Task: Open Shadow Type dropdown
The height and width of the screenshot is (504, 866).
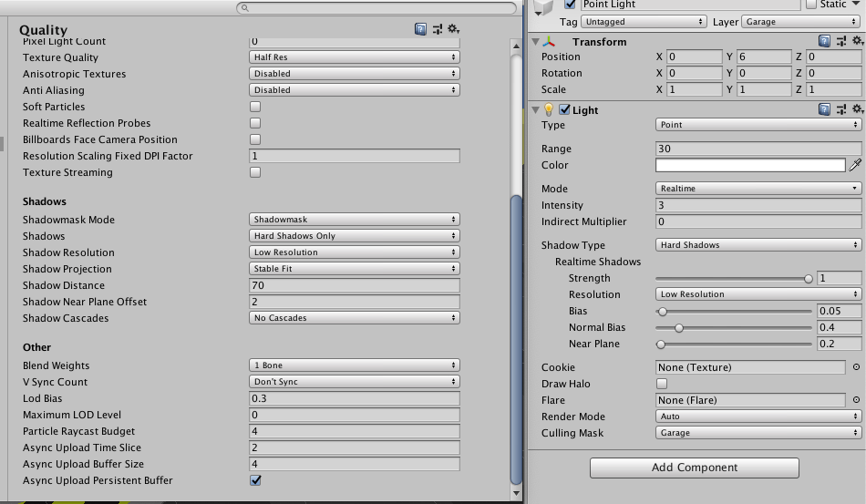Action: [x=758, y=245]
